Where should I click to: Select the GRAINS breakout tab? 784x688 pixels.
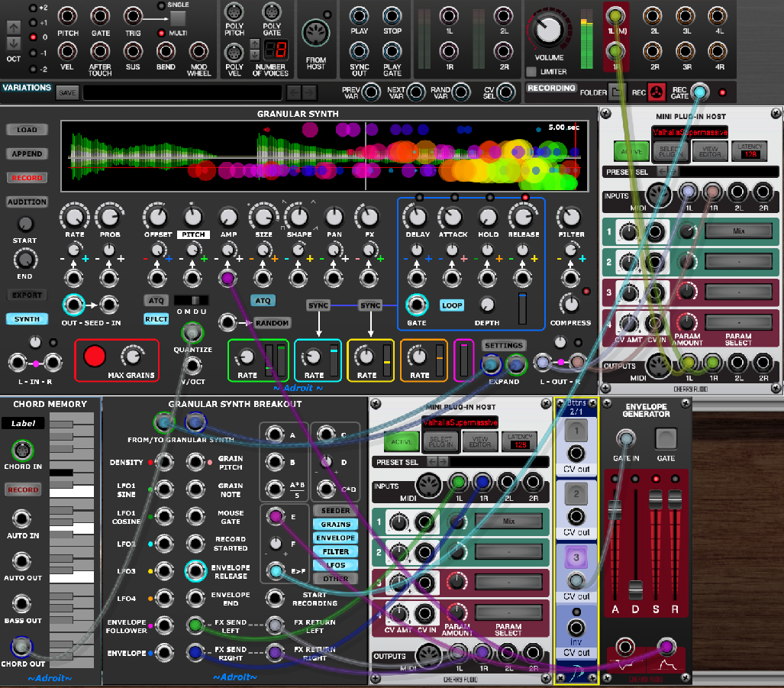tap(335, 525)
